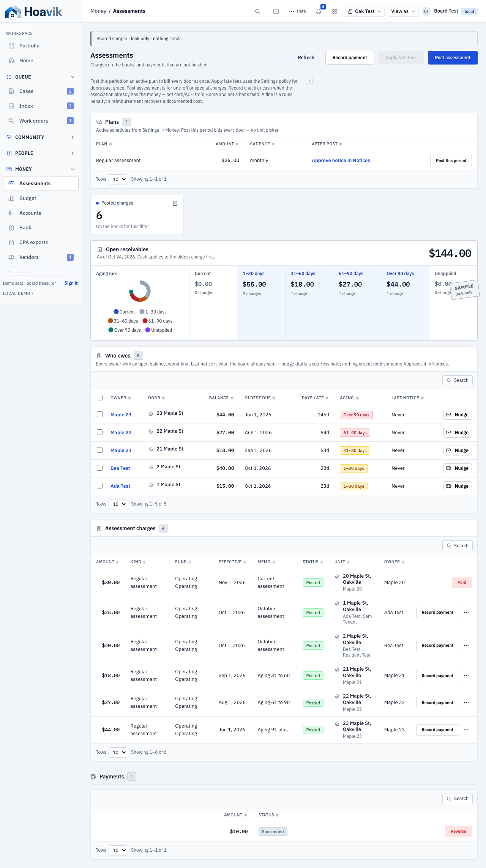Open Vendors from the Money menu
Screen dimensions: 486x868
[41, 257]
